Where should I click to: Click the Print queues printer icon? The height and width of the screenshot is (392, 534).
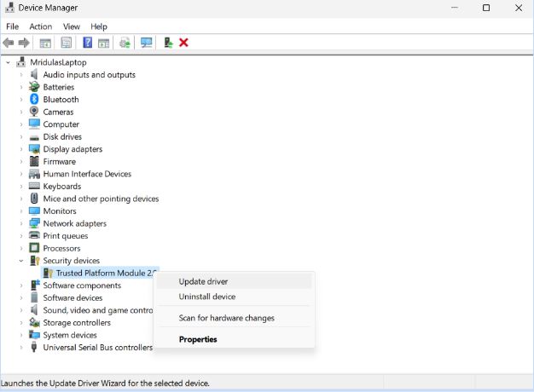34,235
